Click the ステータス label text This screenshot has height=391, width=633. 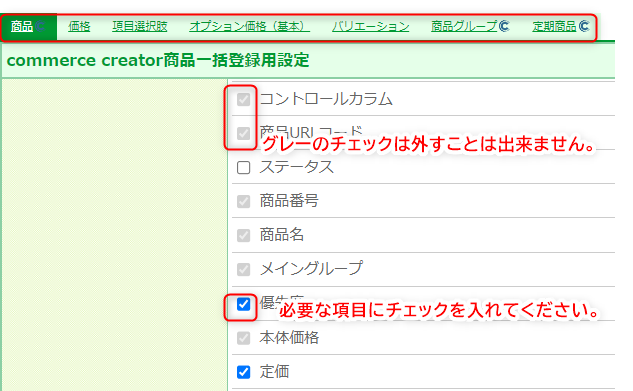pyautogui.click(x=297, y=167)
